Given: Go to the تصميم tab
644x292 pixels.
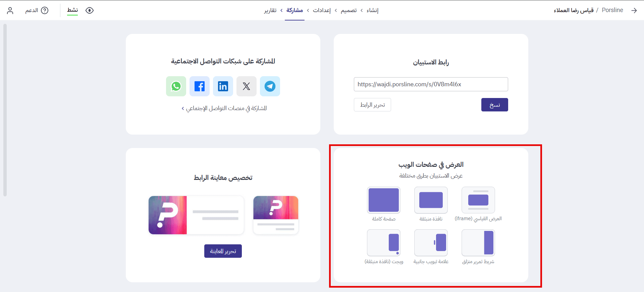Looking at the screenshot, I should (x=349, y=10).
